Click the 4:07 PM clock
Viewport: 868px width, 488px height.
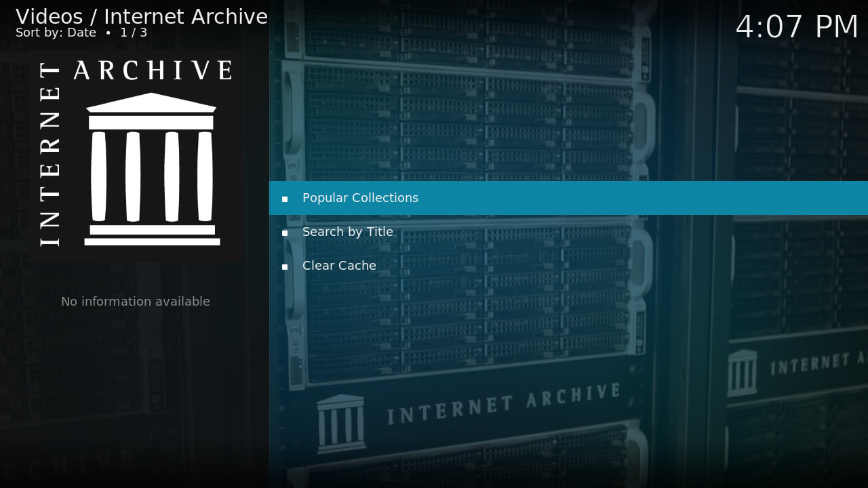[797, 27]
